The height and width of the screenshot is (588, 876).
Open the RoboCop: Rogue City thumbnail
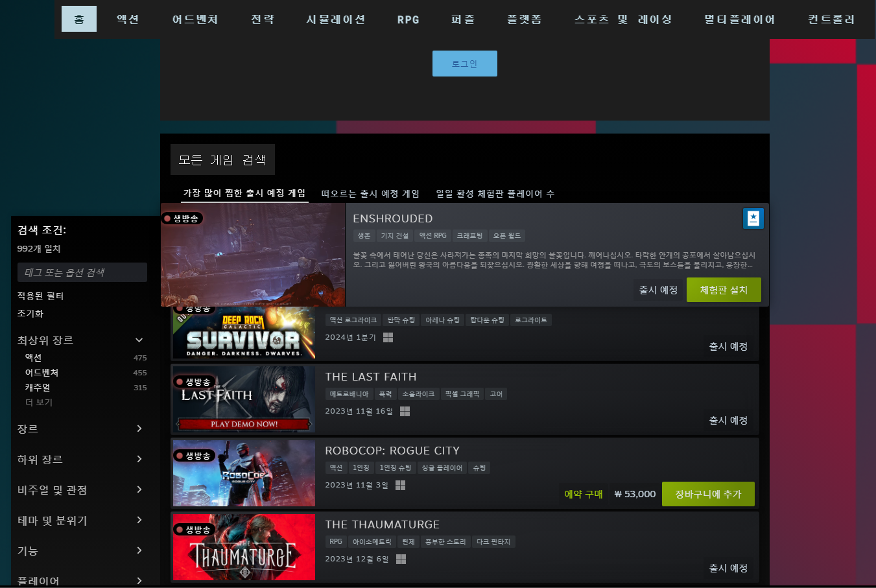click(x=244, y=473)
